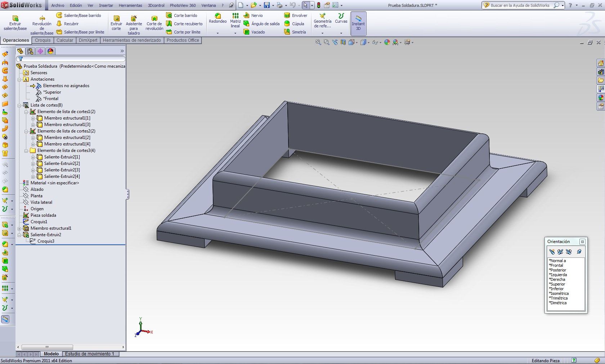Select Corte de revolución tool
605x364 pixels.
click(154, 23)
